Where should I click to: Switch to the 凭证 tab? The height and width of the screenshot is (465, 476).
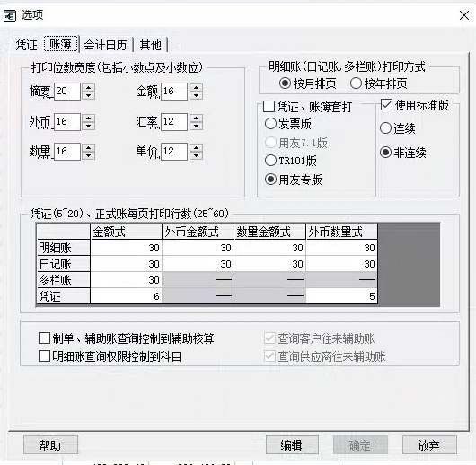(x=26, y=45)
